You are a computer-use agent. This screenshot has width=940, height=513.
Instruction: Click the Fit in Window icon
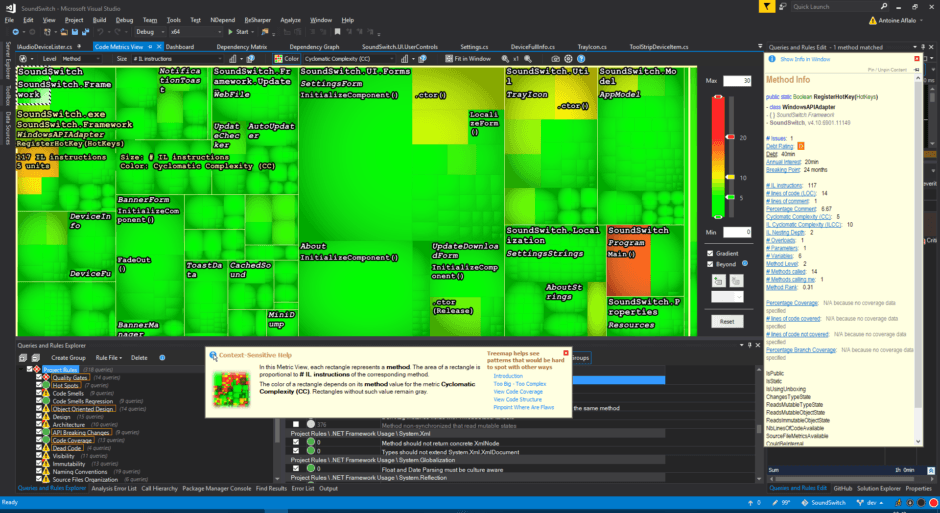point(449,59)
